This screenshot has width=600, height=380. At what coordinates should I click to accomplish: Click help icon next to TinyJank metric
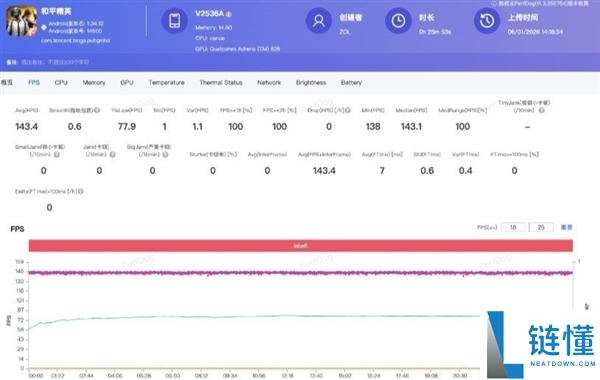(541, 110)
